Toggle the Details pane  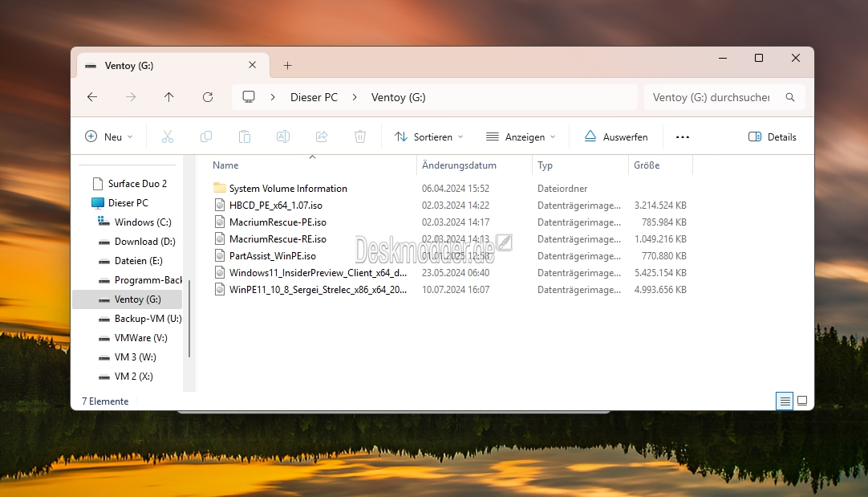click(x=773, y=136)
